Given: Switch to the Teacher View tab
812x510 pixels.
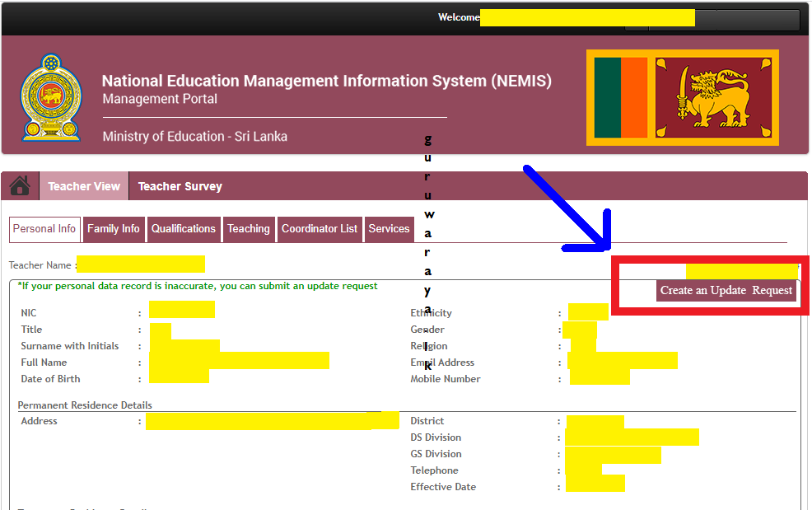Looking at the screenshot, I should click(83, 185).
